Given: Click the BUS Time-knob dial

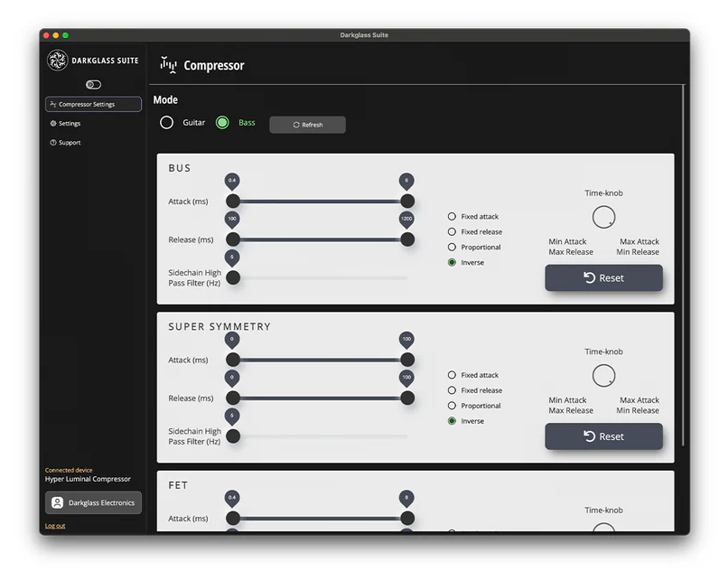Looking at the screenshot, I should click(603, 217).
